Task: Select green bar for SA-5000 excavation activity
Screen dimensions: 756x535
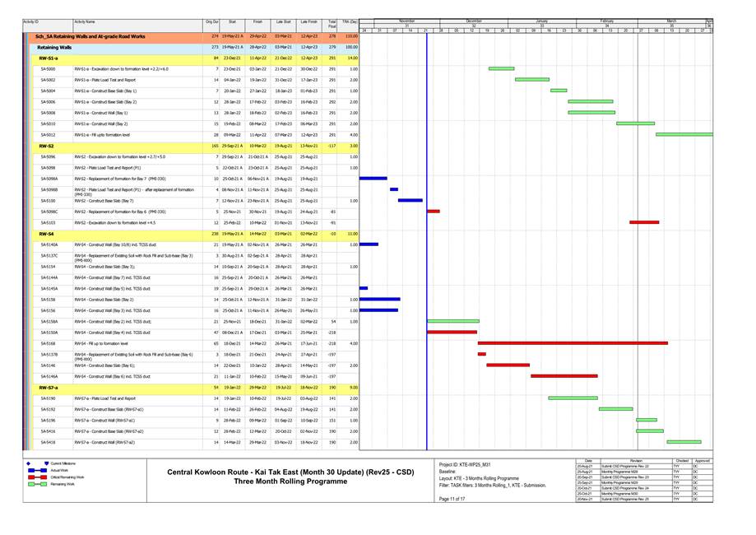Action: coord(501,69)
